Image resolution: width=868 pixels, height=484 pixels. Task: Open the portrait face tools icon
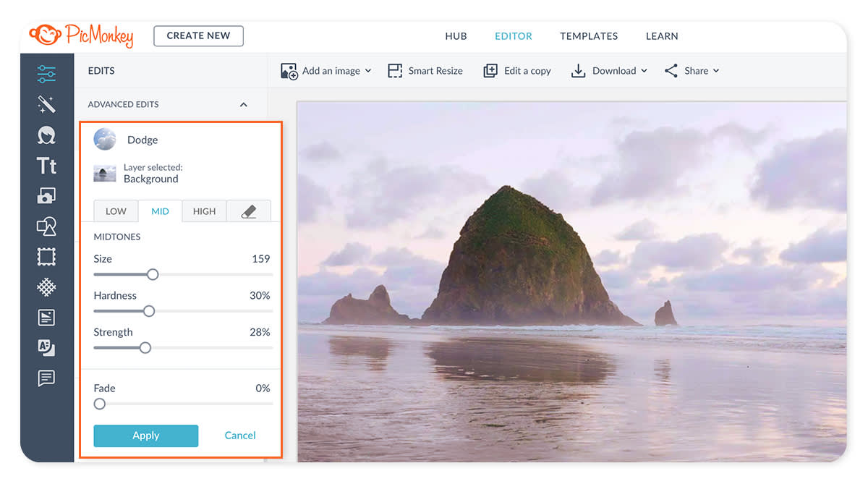46,135
